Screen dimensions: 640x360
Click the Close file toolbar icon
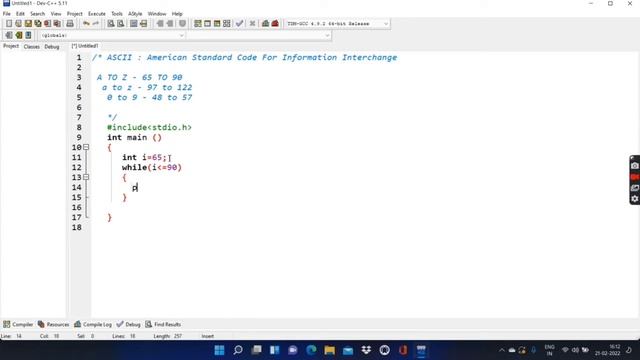(48, 24)
